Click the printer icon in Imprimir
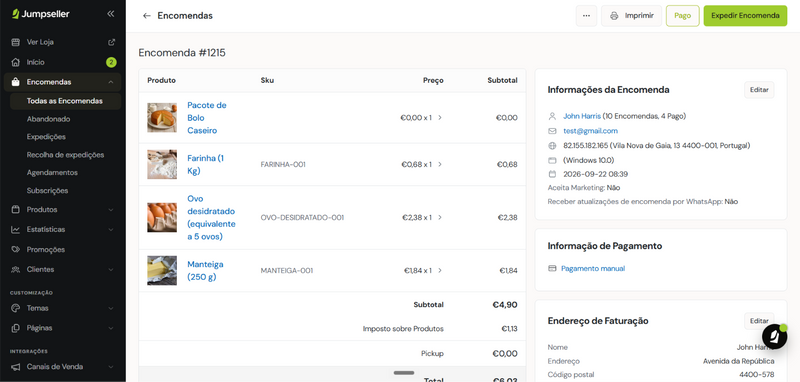Viewport: 800px width, 382px height. [x=614, y=16]
